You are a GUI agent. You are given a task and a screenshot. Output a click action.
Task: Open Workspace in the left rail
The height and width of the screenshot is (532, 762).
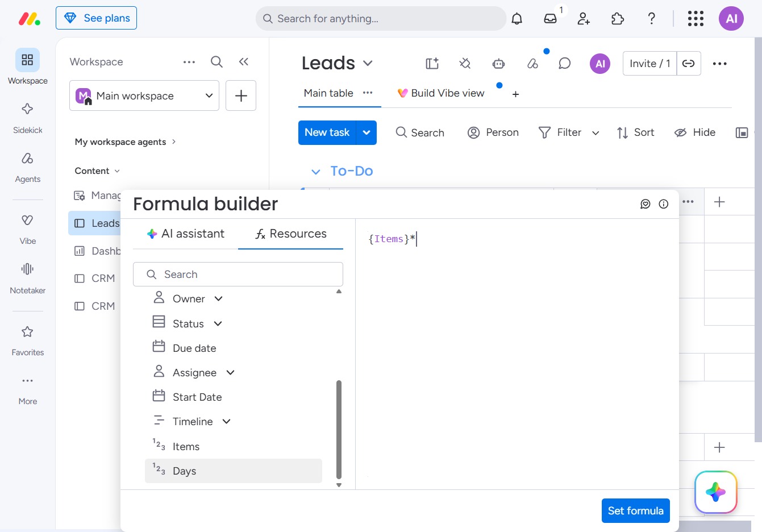27,66
